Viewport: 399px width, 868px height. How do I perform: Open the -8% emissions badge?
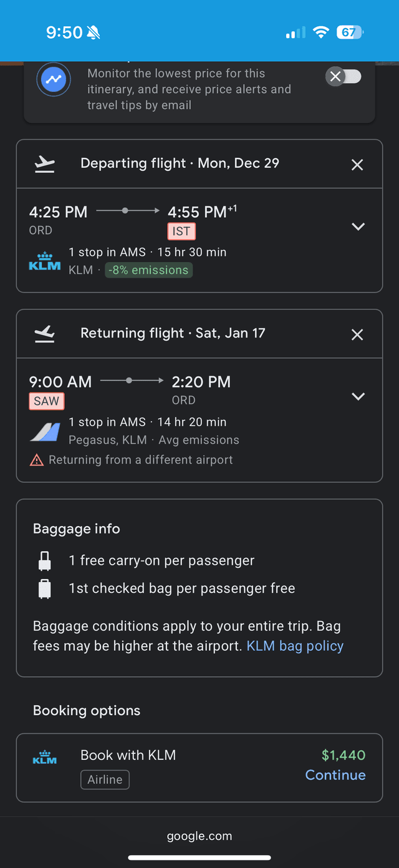(149, 270)
